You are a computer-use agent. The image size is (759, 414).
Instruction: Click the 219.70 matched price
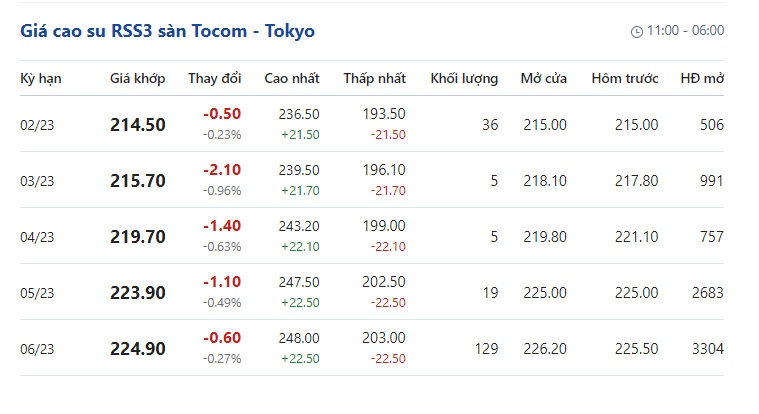coord(138,237)
